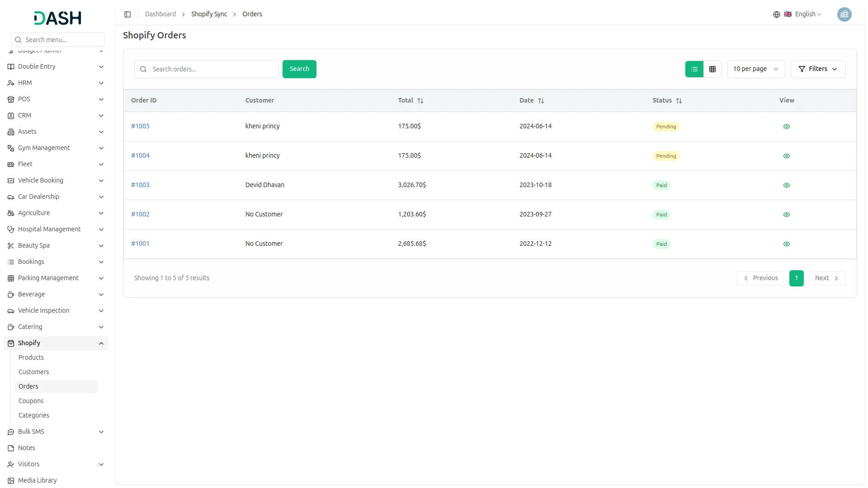The height and width of the screenshot is (488, 868).
Task: Click the Beauty Spa scissors icon
Action: point(11,246)
